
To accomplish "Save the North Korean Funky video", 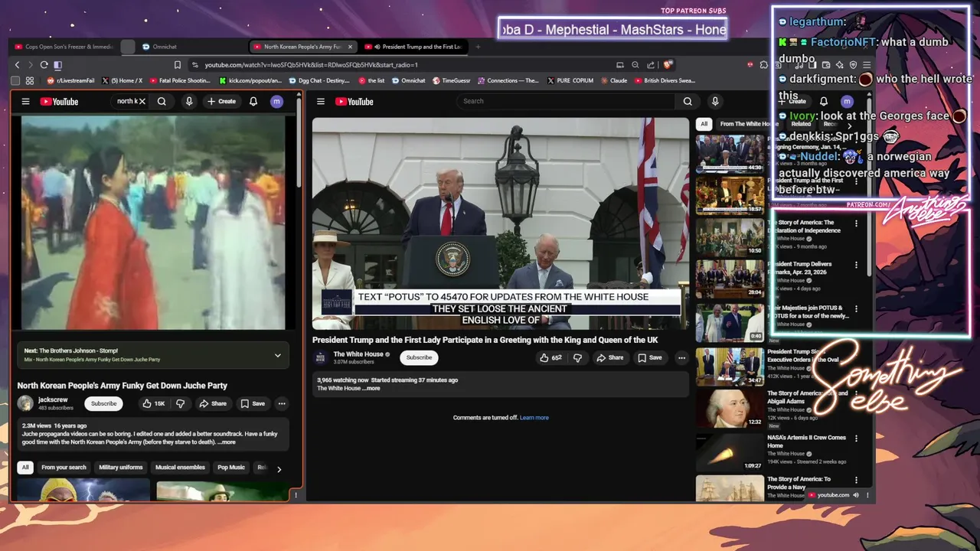I will tap(253, 403).
